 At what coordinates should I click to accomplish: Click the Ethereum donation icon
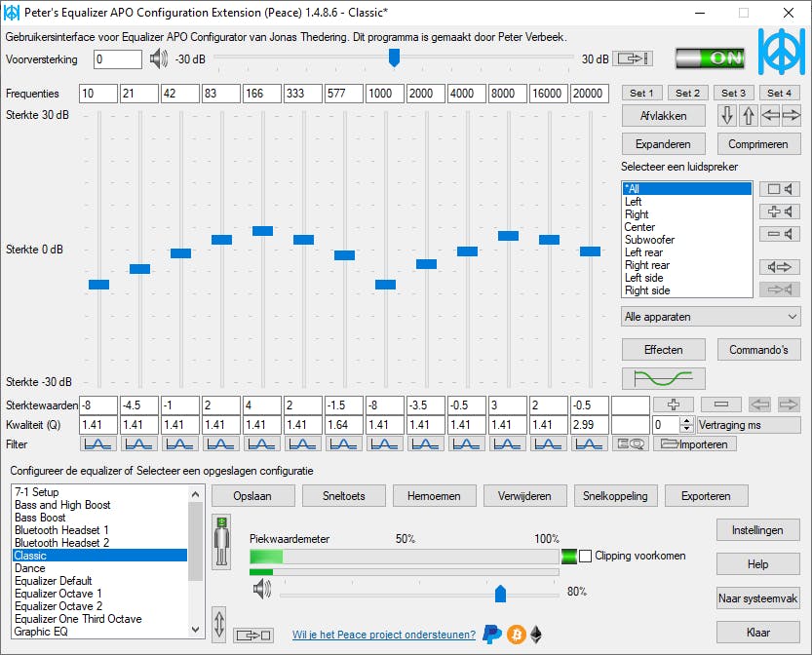(x=536, y=635)
